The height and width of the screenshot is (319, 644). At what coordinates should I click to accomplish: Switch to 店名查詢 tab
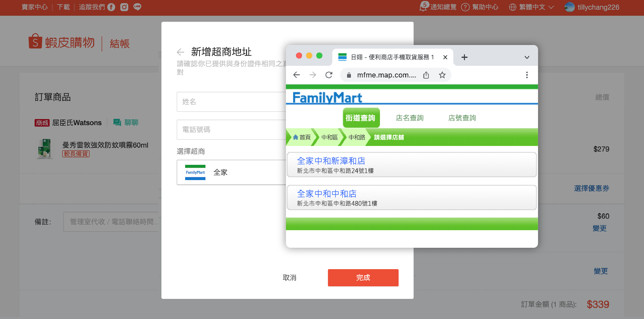(409, 118)
